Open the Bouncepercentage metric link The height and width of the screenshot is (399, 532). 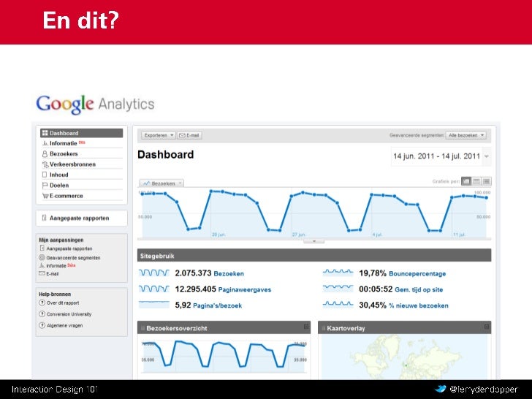tap(417, 273)
